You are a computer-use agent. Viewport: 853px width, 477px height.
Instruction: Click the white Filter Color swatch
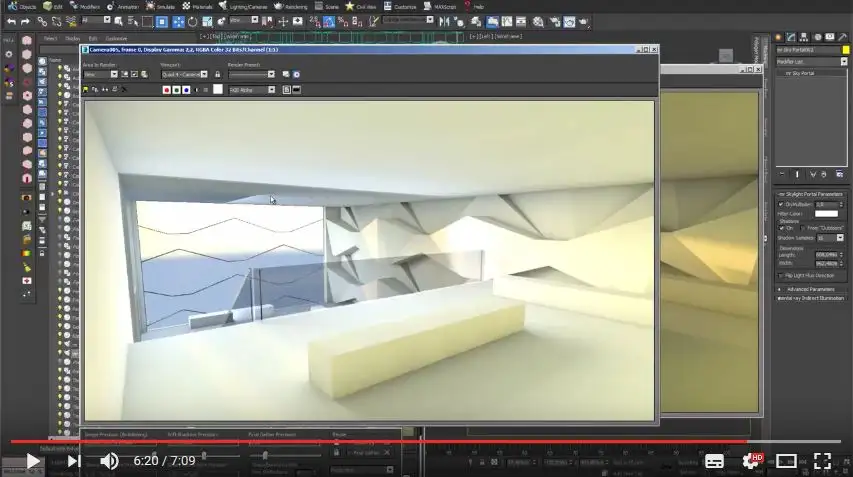coord(826,214)
